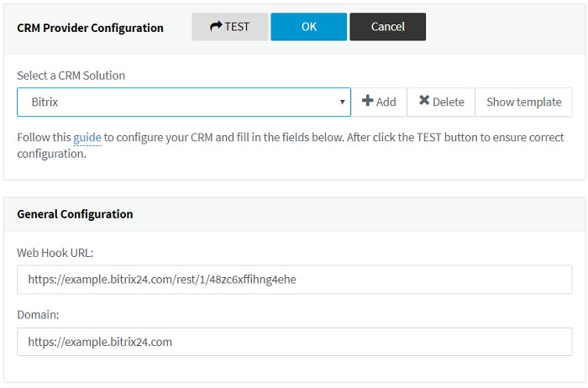Click the "Select a CRM Solution" label
This screenshot has width=588, height=388.
pos(71,76)
